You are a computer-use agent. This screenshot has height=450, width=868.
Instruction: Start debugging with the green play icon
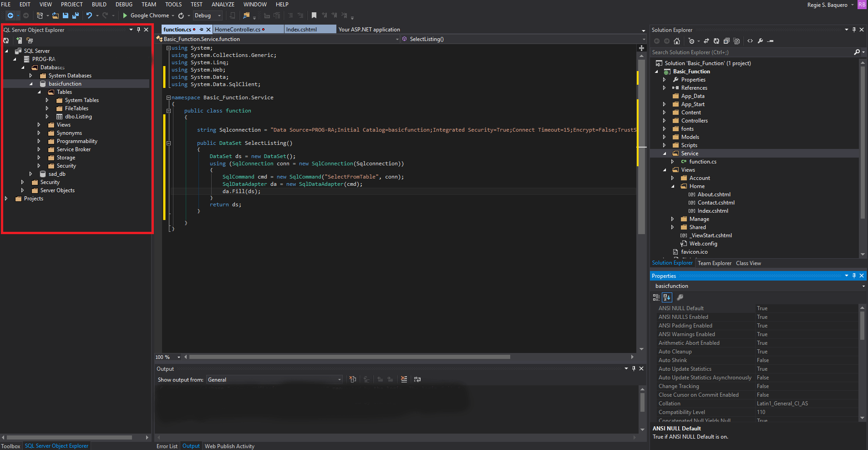coord(125,15)
